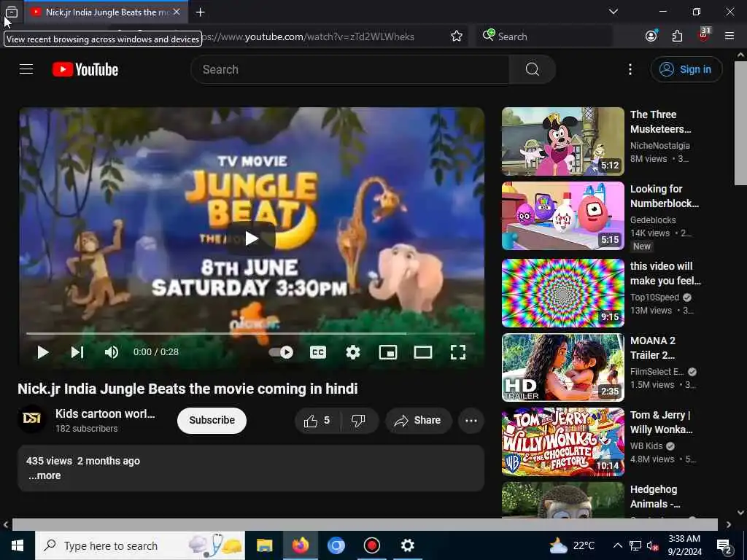
Task: Click the Gedeblocks channel name
Action: pyautogui.click(x=653, y=220)
